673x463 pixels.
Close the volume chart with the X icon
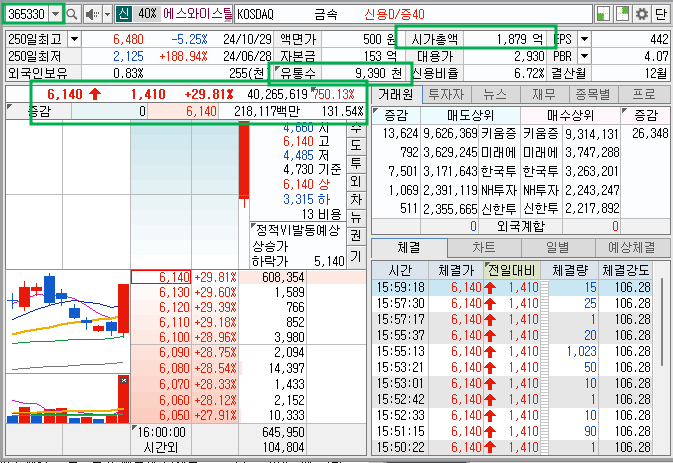click(124, 381)
